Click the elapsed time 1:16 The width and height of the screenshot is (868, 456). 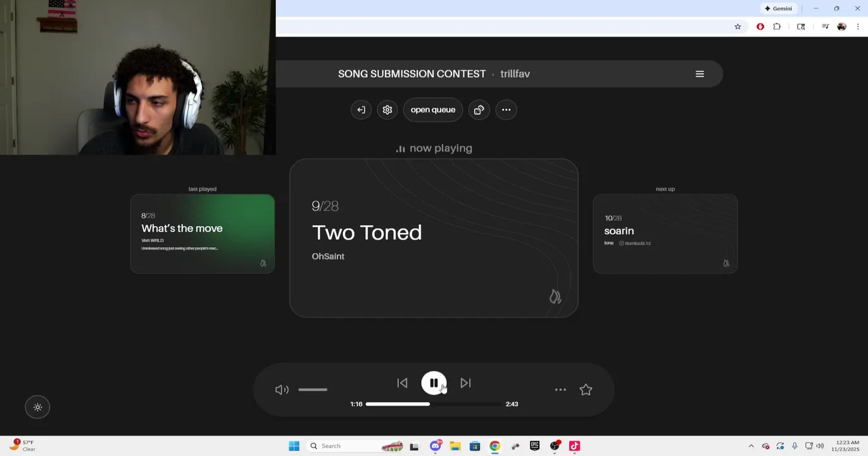356,404
